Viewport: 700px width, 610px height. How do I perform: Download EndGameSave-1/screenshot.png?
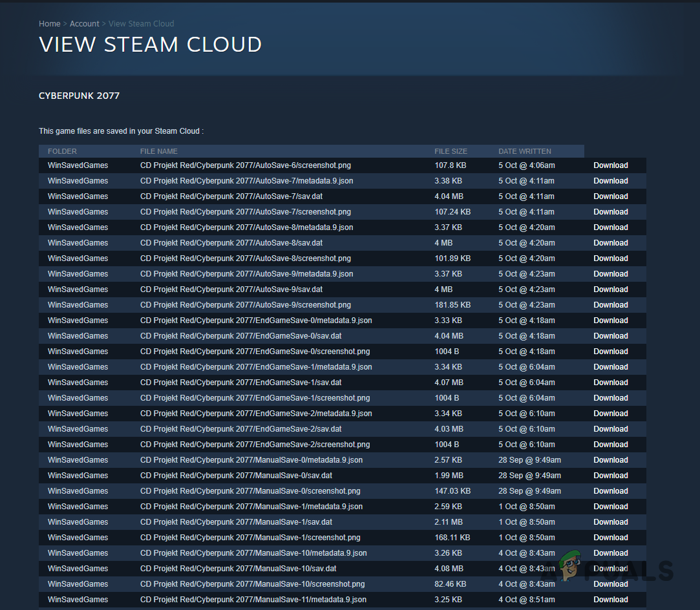click(610, 397)
